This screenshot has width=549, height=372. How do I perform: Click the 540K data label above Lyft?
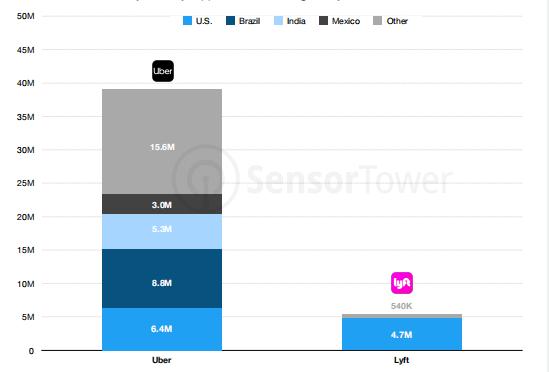(x=402, y=306)
